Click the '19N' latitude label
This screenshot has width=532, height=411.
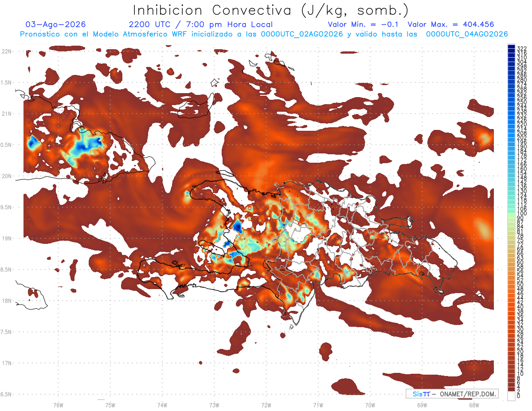(8, 238)
